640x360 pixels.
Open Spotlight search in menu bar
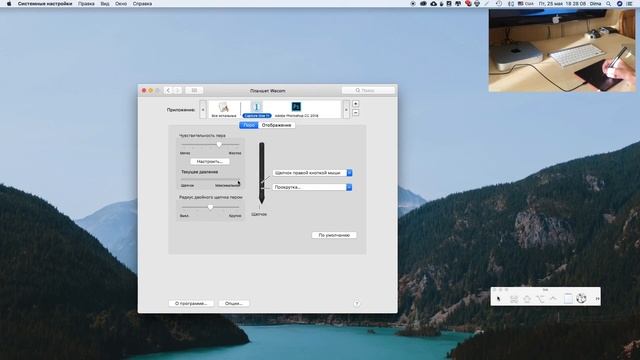pos(609,4)
